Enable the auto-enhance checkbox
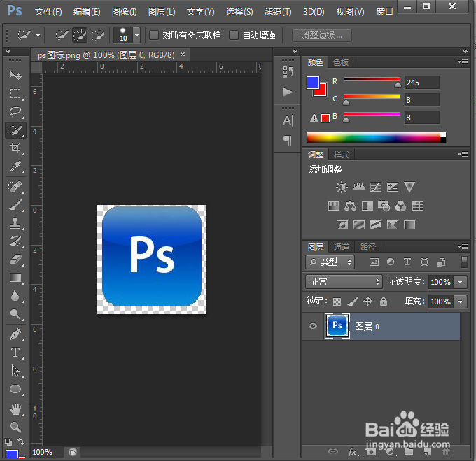The image size is (476, 461). point(233,35)
